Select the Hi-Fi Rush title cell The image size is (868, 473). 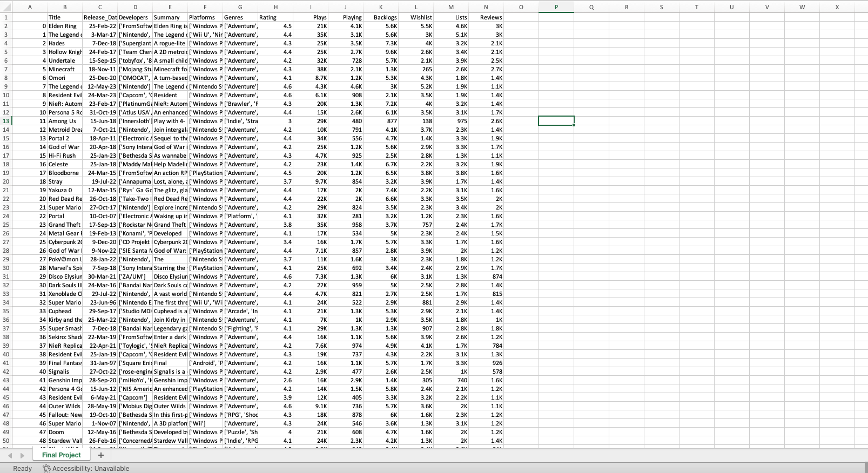click(x=65, y=156)
